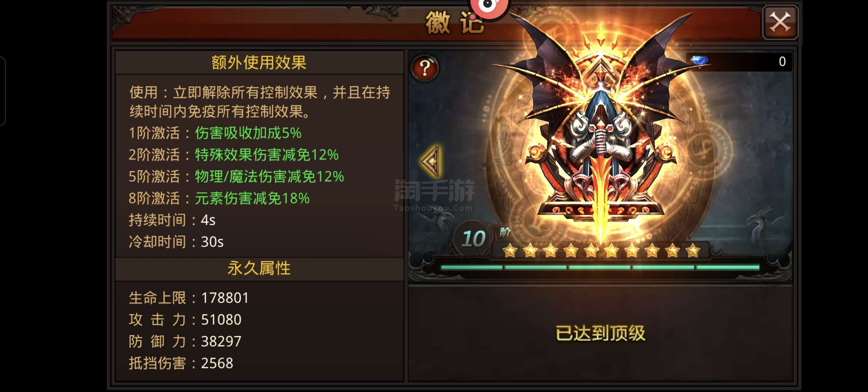The image size is (868, 392).
Task: Tap the 1阶激活 damage absorb bonus line
Action: point(215,133)
